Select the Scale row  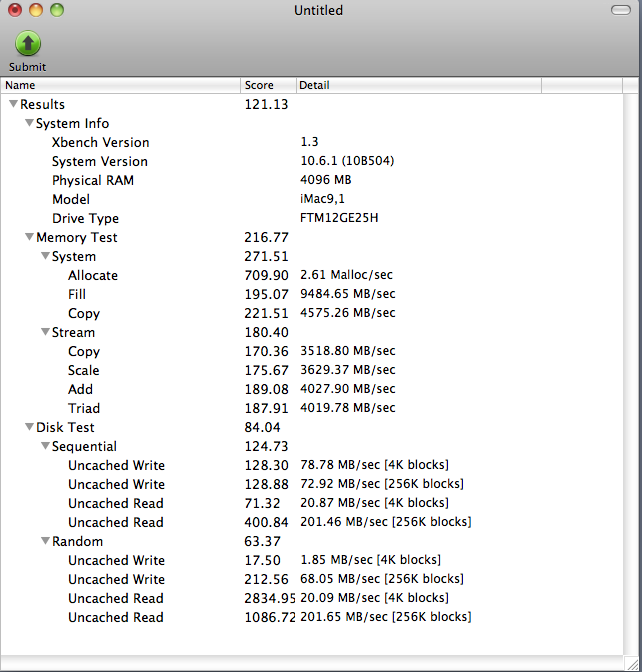312,370
